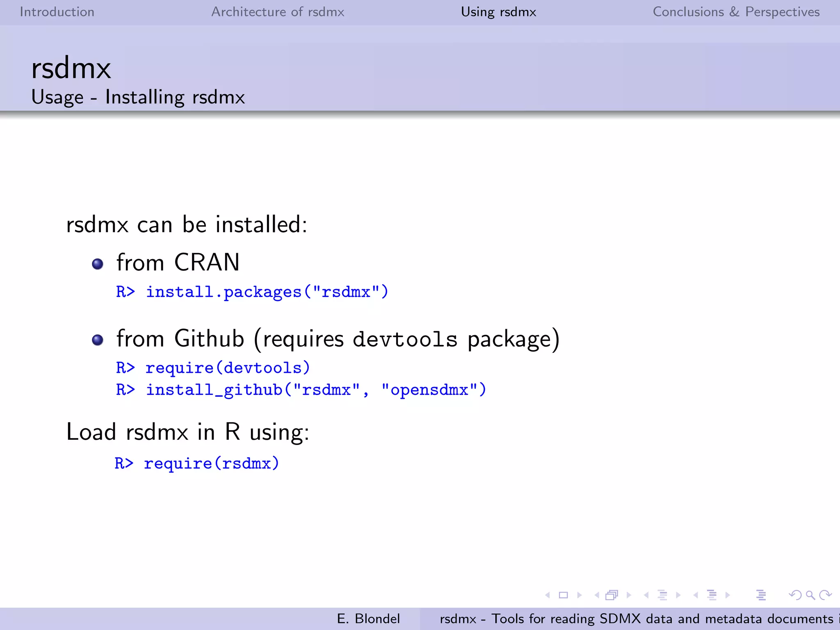Click the next frame arrow
The width and height of the screenshot is (840, 630).
pyautogui.click(x=629, y=595)
